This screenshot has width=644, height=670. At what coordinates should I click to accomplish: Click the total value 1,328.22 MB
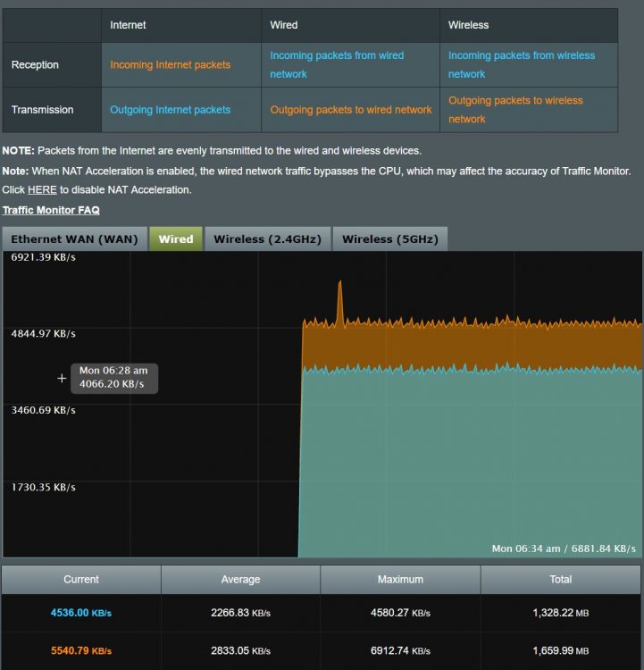(561, 613)
